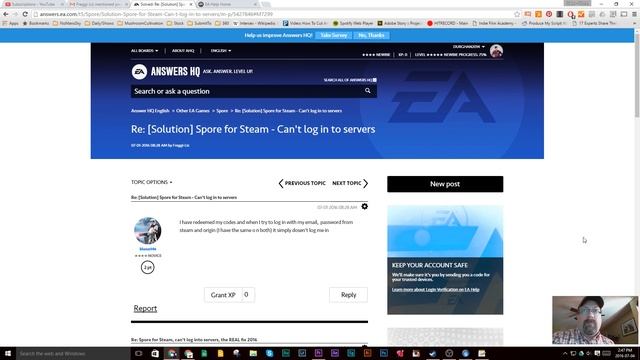The width and height of the screenshot is (640, 360).
Task: Switch to the YouTube Subscriptions tab
Action: pos(33,4)
